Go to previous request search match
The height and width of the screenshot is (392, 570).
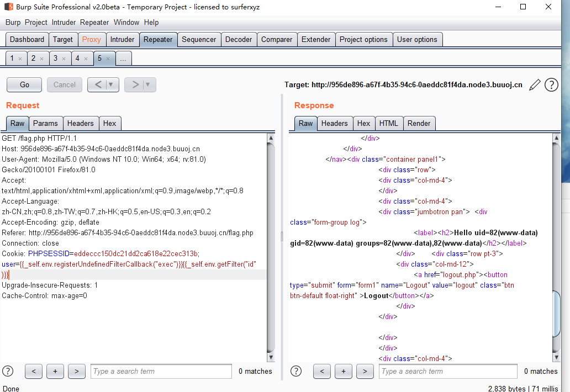34,371
